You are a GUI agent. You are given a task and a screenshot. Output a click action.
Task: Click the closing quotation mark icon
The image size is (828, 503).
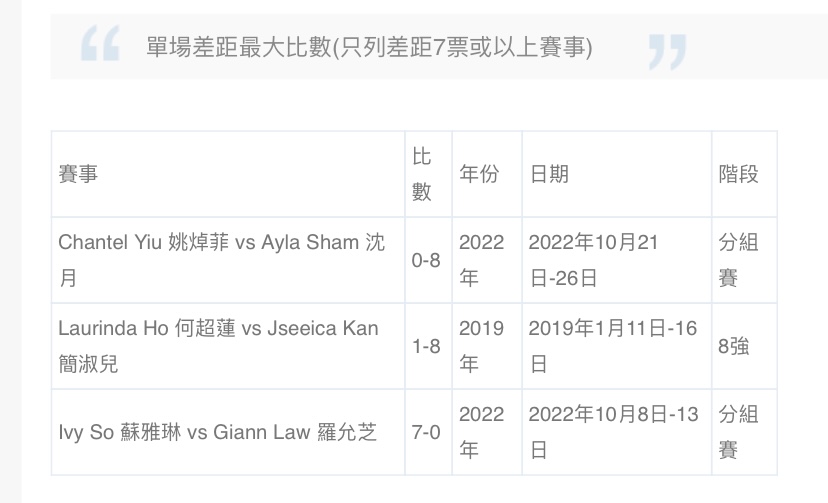pos(667,52)
